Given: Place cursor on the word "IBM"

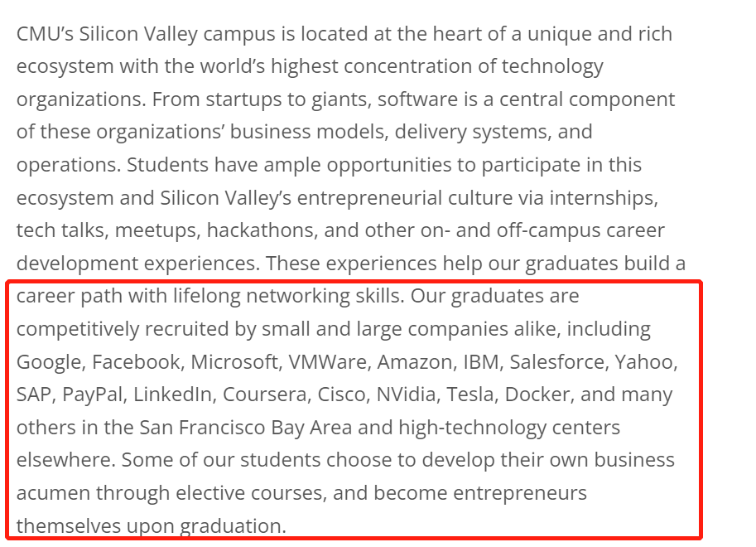Looking at the screenshot, I should click(481, 361).
